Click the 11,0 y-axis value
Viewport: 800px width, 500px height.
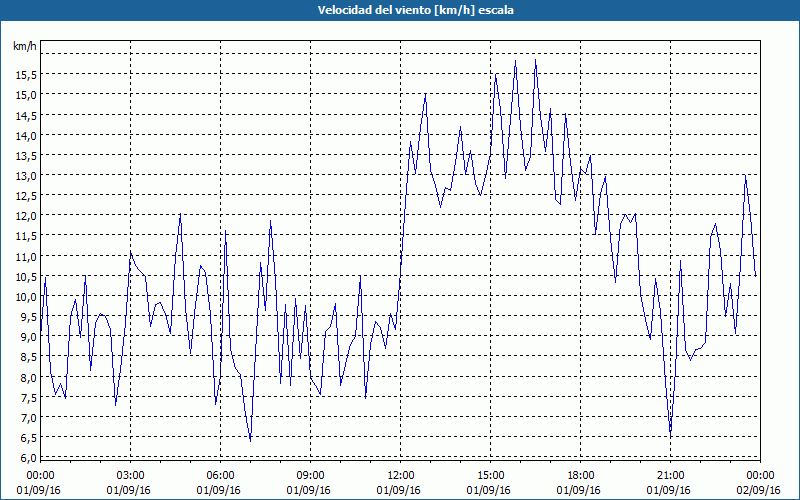26,256
